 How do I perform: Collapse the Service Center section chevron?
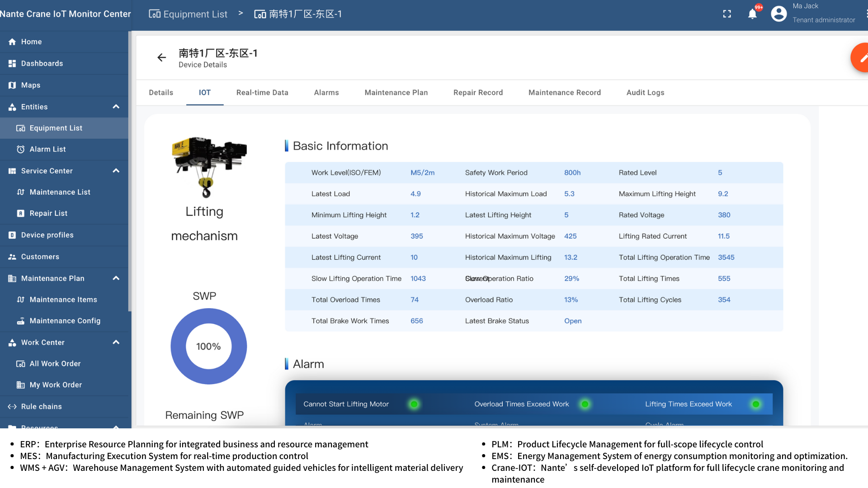tap(116, 171)
